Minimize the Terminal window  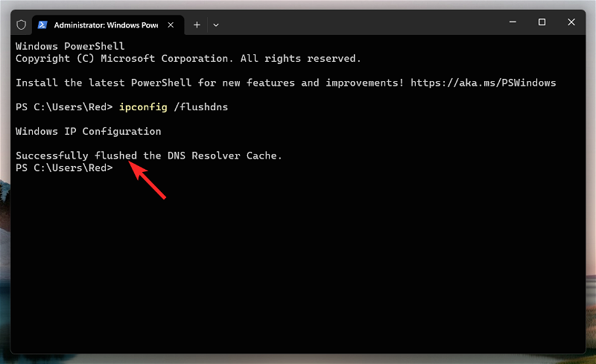click(513, 22)
